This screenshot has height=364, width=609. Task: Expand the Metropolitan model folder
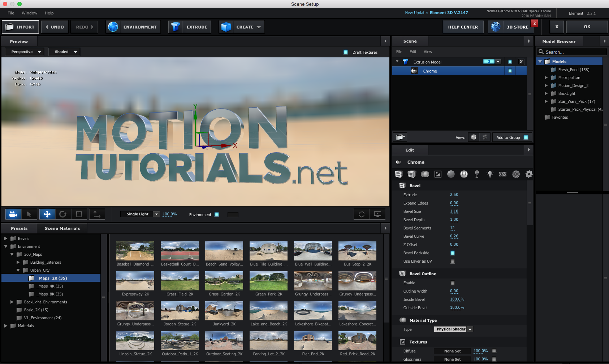(546, 78)
